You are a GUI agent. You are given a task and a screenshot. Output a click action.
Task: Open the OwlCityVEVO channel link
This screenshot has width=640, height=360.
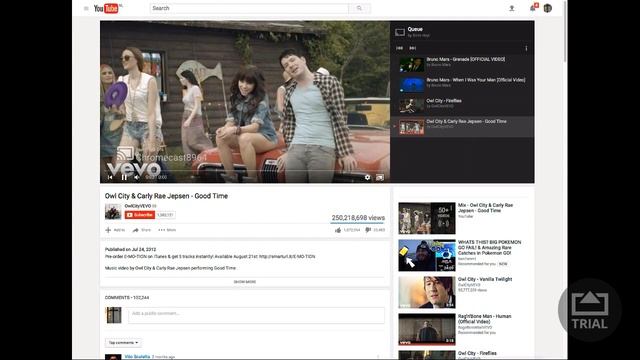tap(138, 206)
